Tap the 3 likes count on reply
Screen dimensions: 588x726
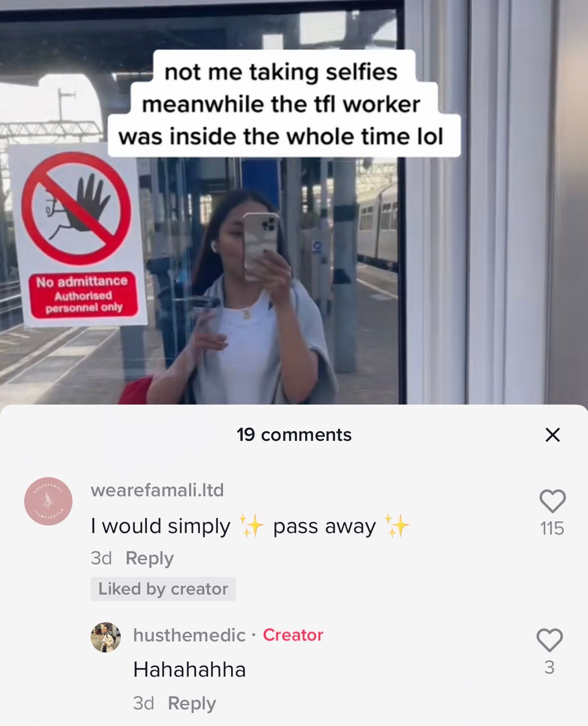coord(549,668)
